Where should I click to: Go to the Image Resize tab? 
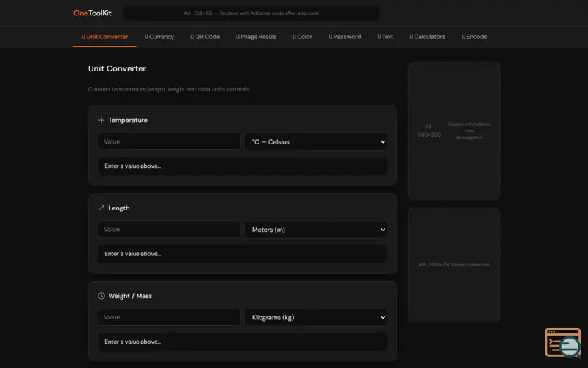pyautogui.click(x=256, y=37)
